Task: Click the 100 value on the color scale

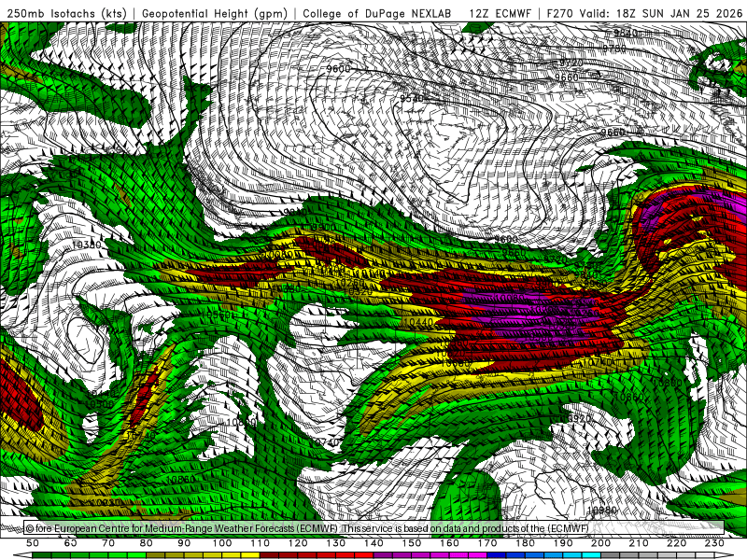Action: [222, 543]
